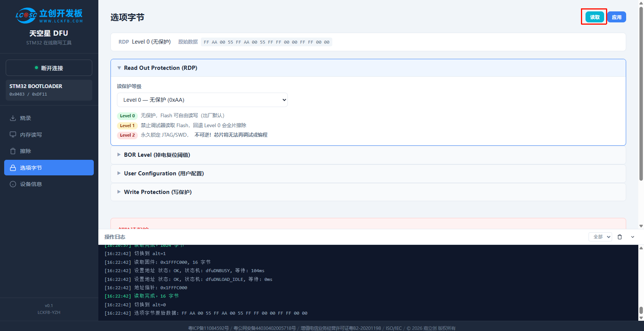This screenshot has width=644, height=331.
Task: Click the 烧录 download icon in sidebar
Action: coord(13,118)
